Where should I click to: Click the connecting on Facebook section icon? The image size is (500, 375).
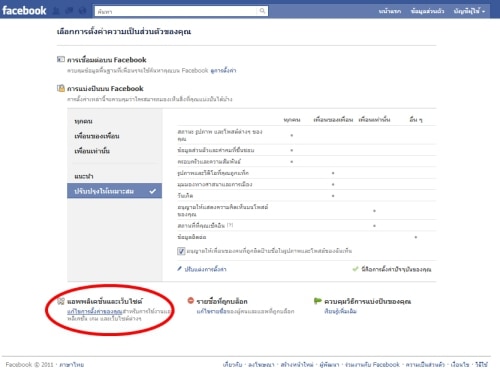coord(61,59)
